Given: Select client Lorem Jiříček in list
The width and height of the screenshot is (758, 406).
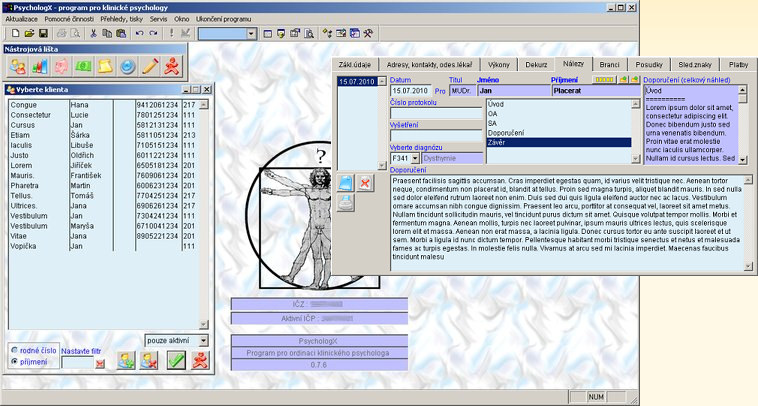Looking at the screenshot, I should pos(104,165).
